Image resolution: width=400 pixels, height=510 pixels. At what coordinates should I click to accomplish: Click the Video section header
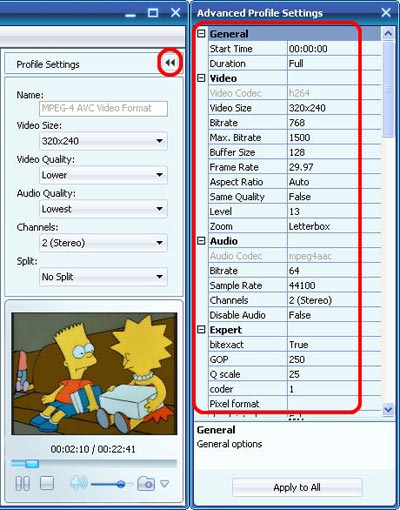click(294, 78)
